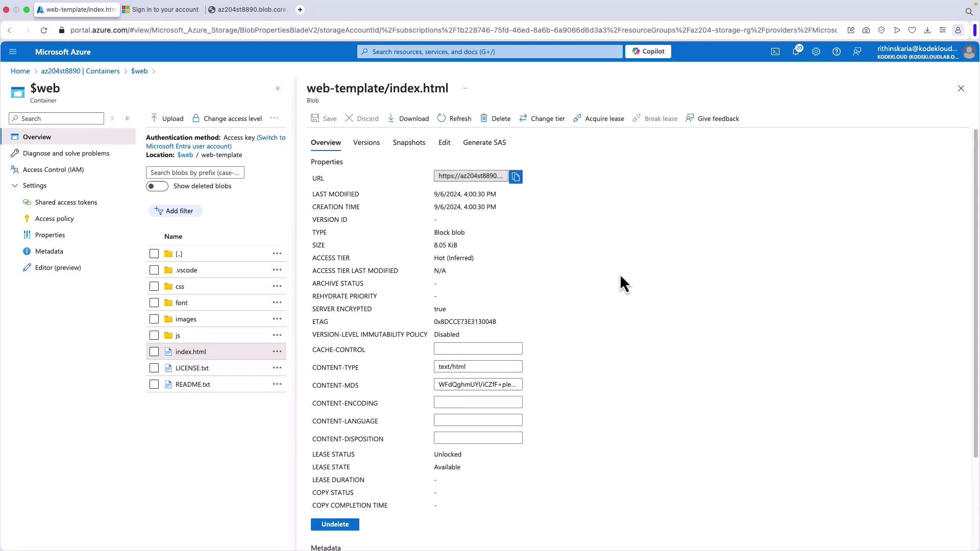This screenshot has height=551, width=980.
Task: Open the az204st8890 Containers breadcrumb link
Action: click(x=80, y=71)
